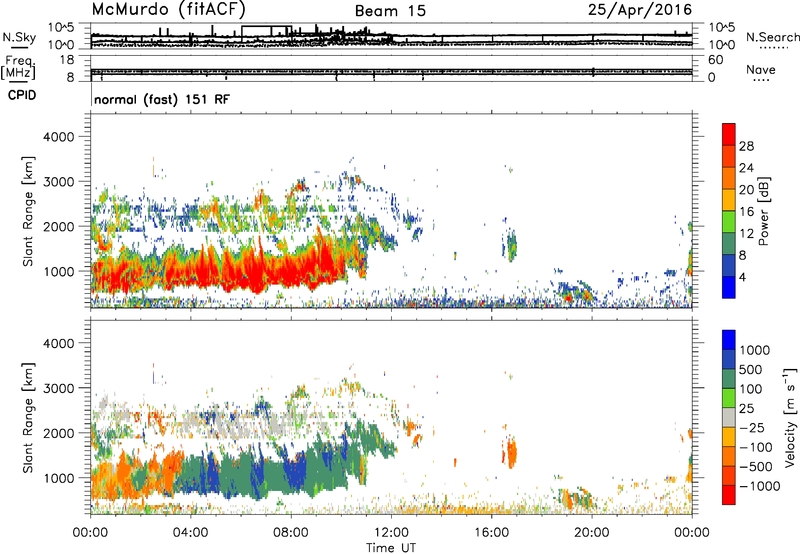Click the "16:00" time axis tick
This screenshot has height=554, width=800.
[491, 533]
